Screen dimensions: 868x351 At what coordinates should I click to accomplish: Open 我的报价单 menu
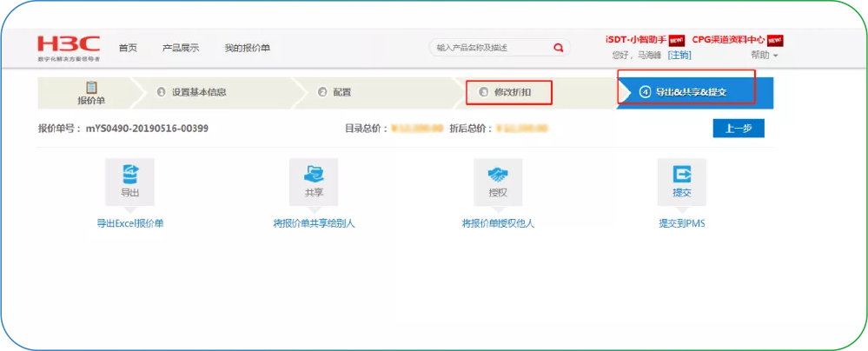pos(248,48)
